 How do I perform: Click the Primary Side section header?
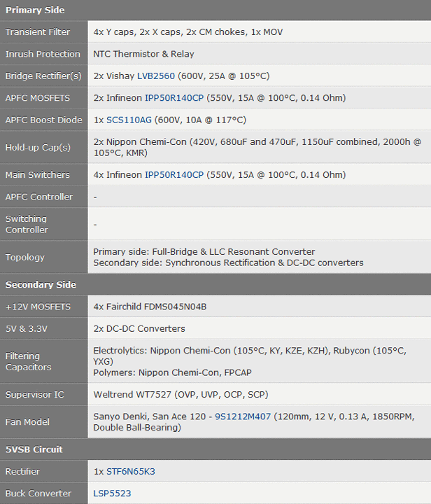(35, 10)
